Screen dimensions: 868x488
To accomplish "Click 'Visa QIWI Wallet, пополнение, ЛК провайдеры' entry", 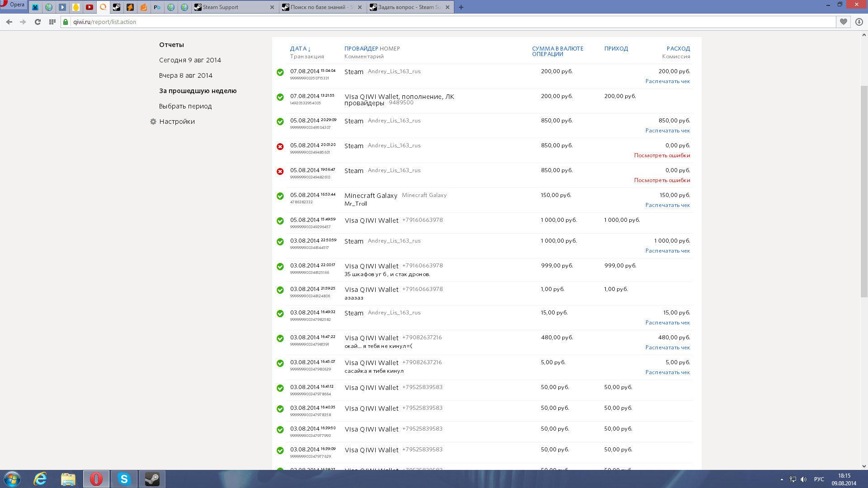I will pos(399,100).
